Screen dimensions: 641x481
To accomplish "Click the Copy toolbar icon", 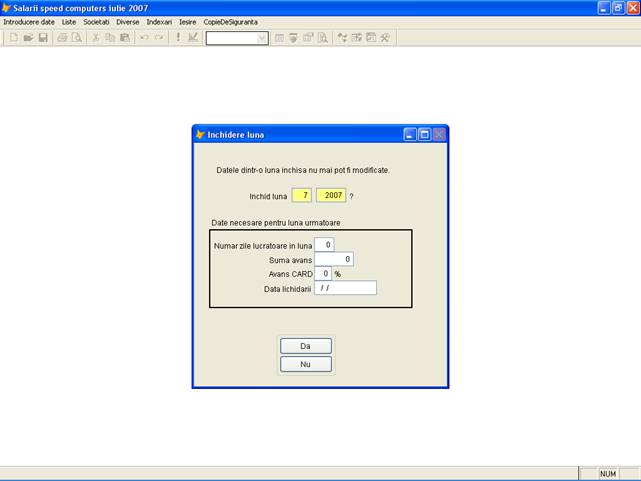I will tap(110, 38).
